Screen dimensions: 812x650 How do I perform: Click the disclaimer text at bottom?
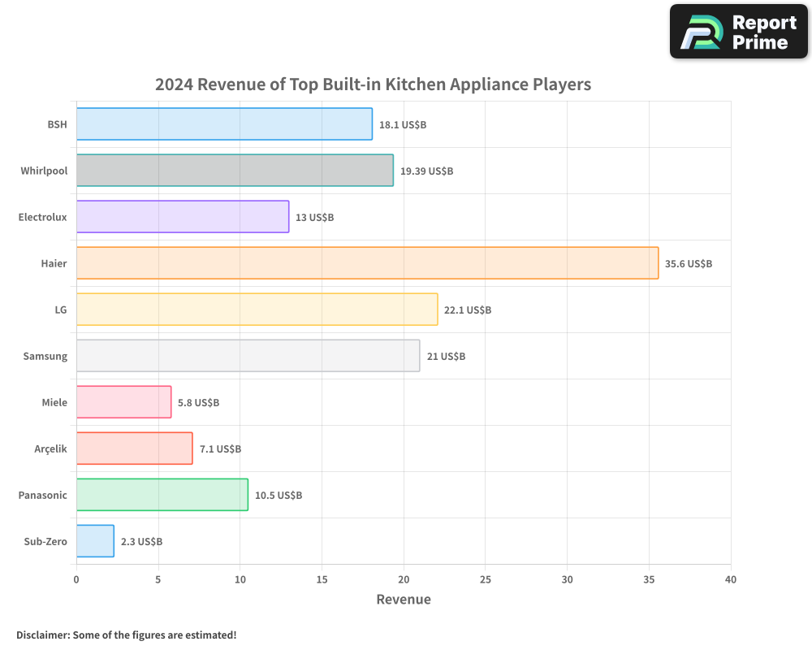pos(126,635)
